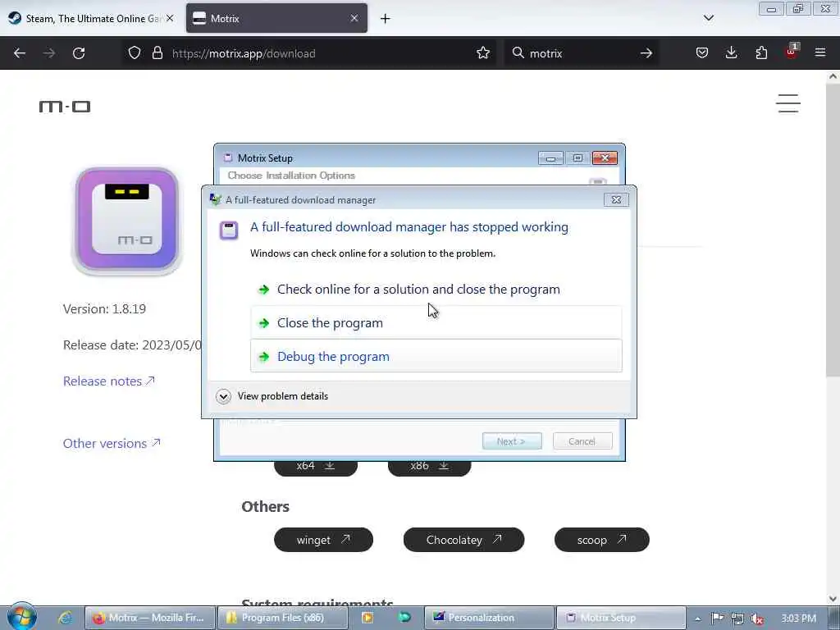Download the x64 installer

316,466
